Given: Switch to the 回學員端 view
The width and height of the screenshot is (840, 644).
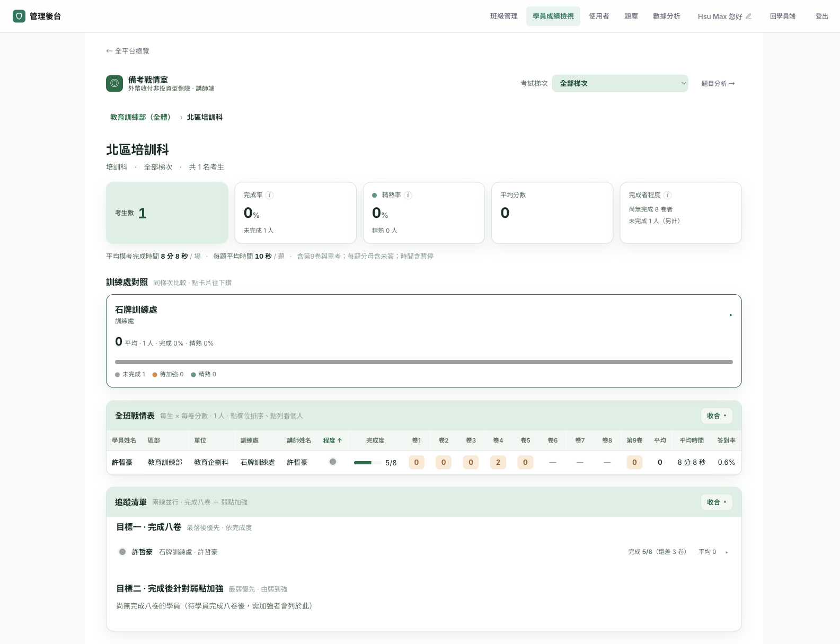Looking at the screenshot, I should pyautogui.click(x=783, y=16).
